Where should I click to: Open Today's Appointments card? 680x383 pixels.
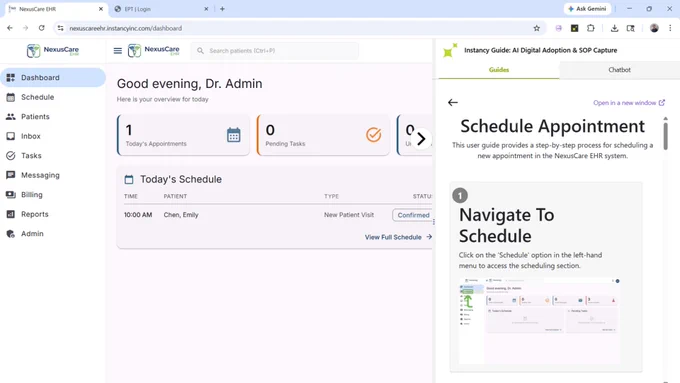coord(183,135)
